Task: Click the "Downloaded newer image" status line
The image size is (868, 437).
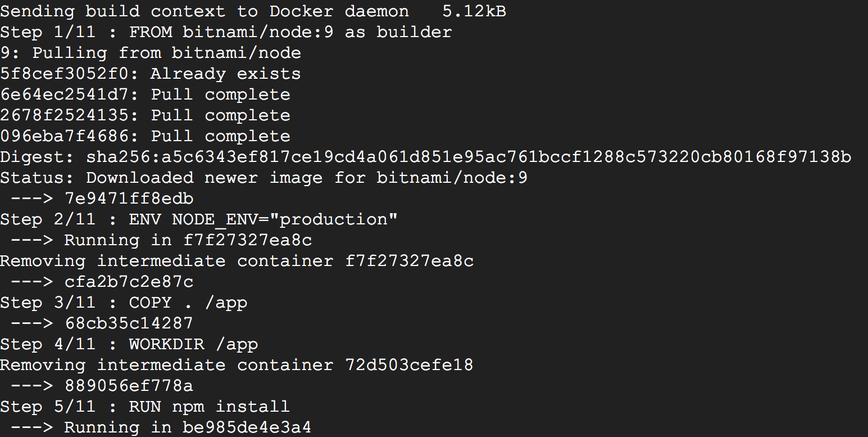Action: click(263, 178)
